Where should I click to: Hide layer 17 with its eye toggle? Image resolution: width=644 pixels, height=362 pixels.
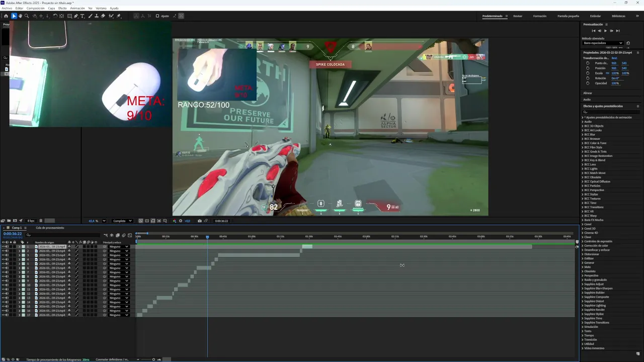tap(3, 315)
